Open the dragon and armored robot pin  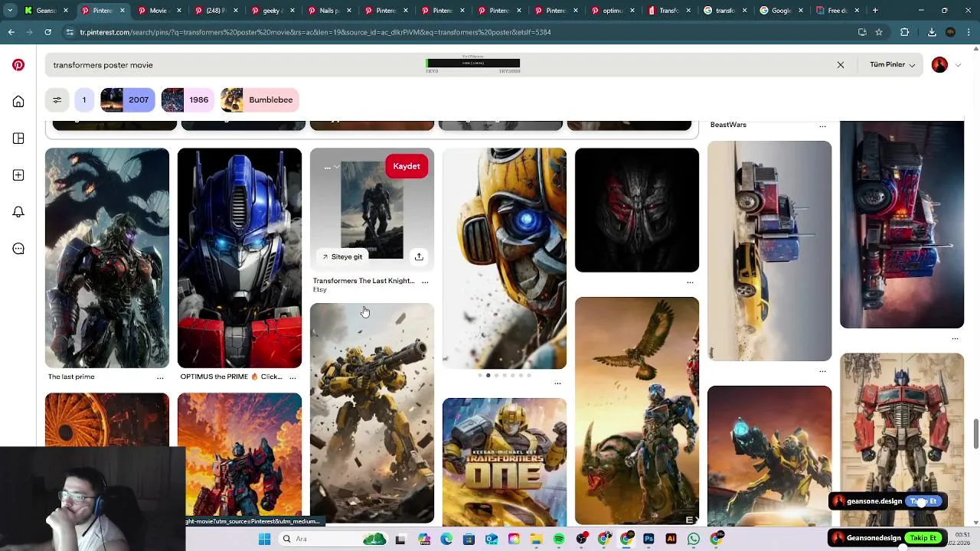coord(107,258)
